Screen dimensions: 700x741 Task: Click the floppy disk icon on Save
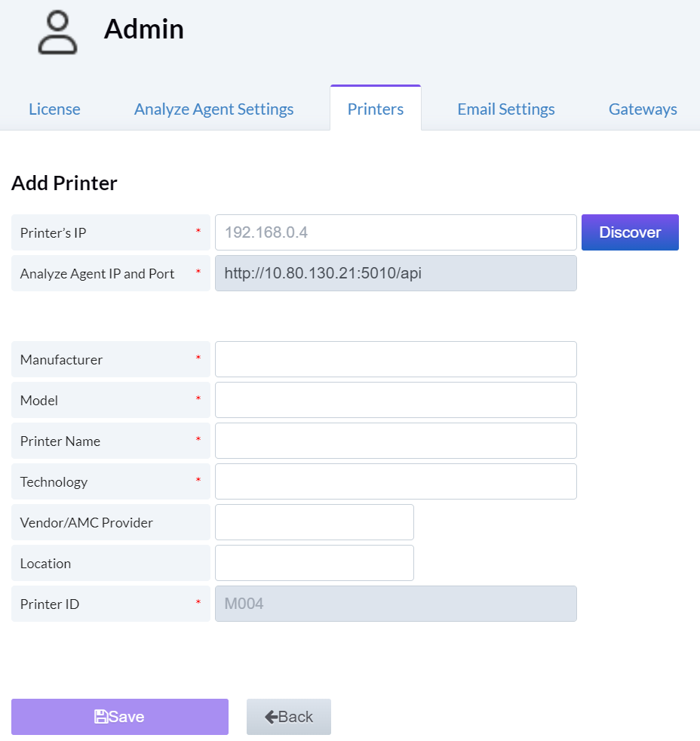pos(100,716)
